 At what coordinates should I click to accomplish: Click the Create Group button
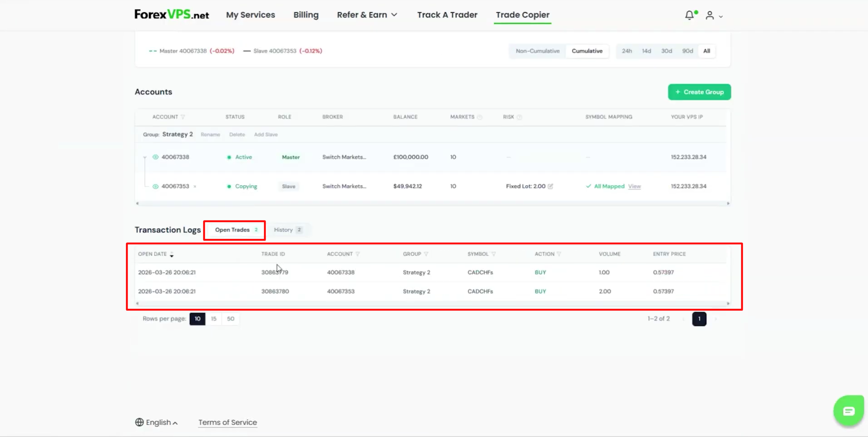(699, 92)
